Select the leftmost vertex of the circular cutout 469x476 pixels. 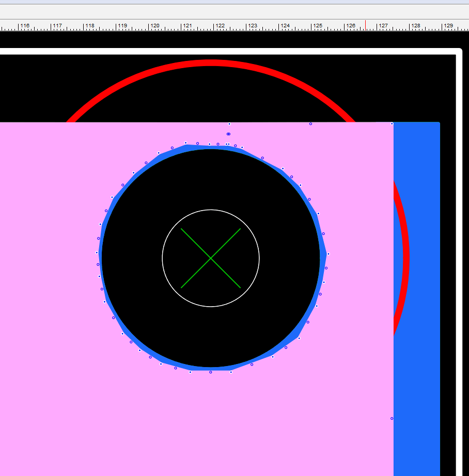97,252
